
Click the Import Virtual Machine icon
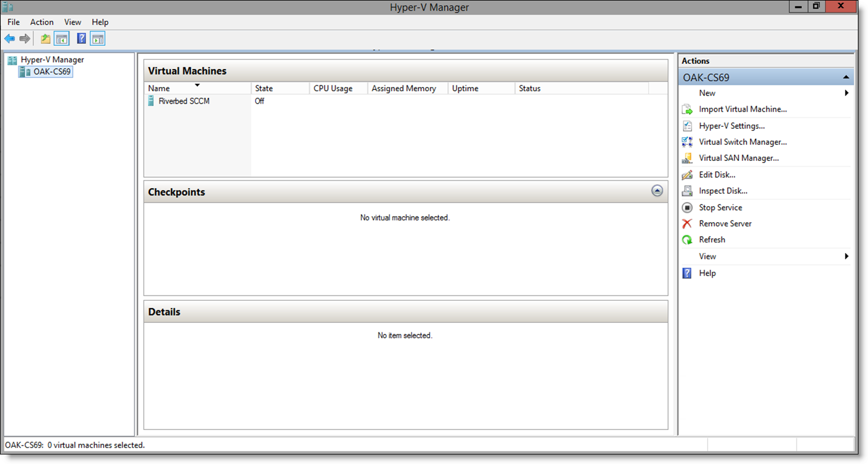tap(687, 110)
